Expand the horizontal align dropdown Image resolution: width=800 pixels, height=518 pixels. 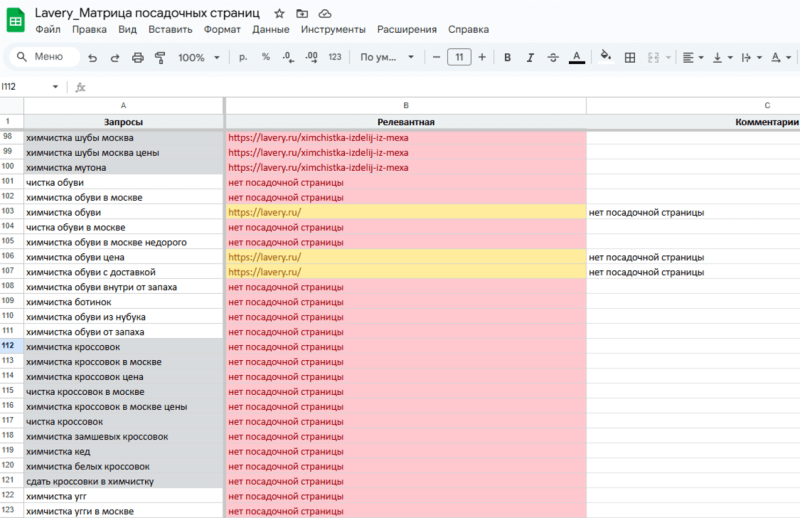pyautogui.click(x=693, y=57)
